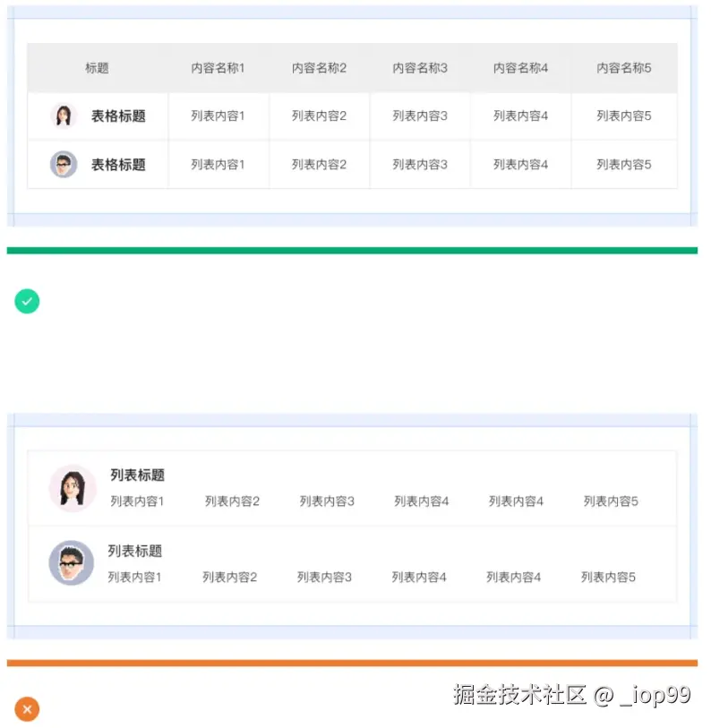The height and width of the screenshot is (728, 711).
Task: Click 表格标题 next to woman avatar
Action: point(118,116)
